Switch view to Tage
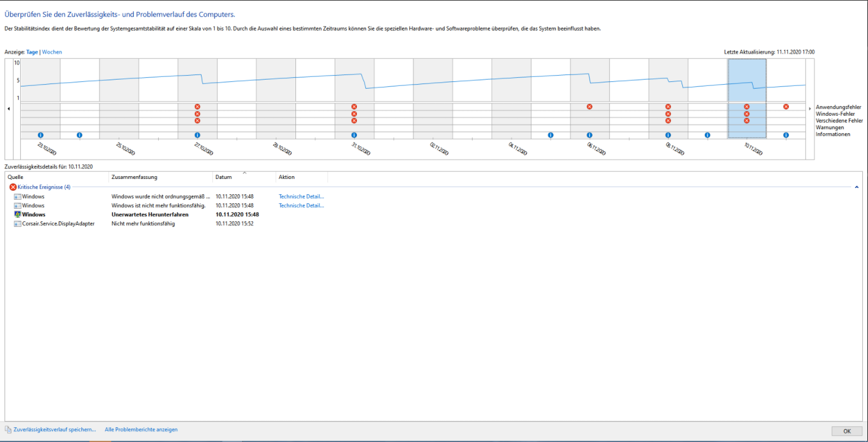Viewport: 868px width, 442px height. tap(32, 52)
